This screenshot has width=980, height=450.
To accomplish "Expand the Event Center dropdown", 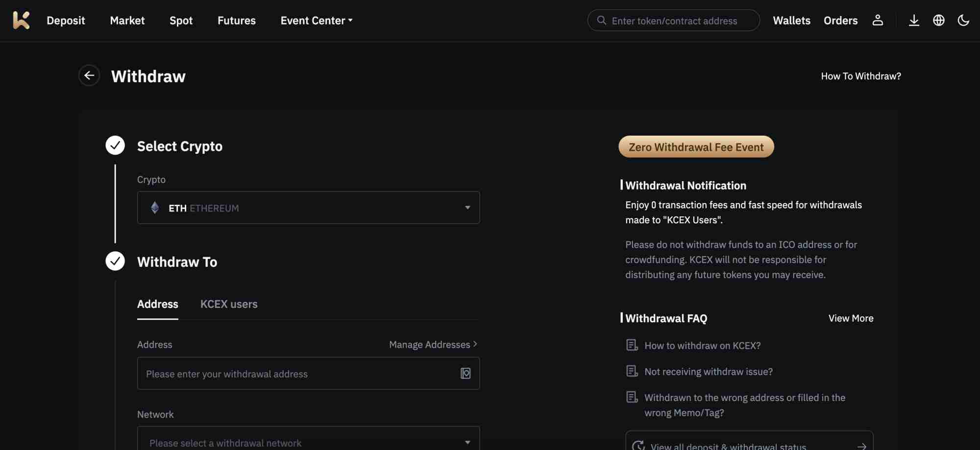I will pos(316,21).
